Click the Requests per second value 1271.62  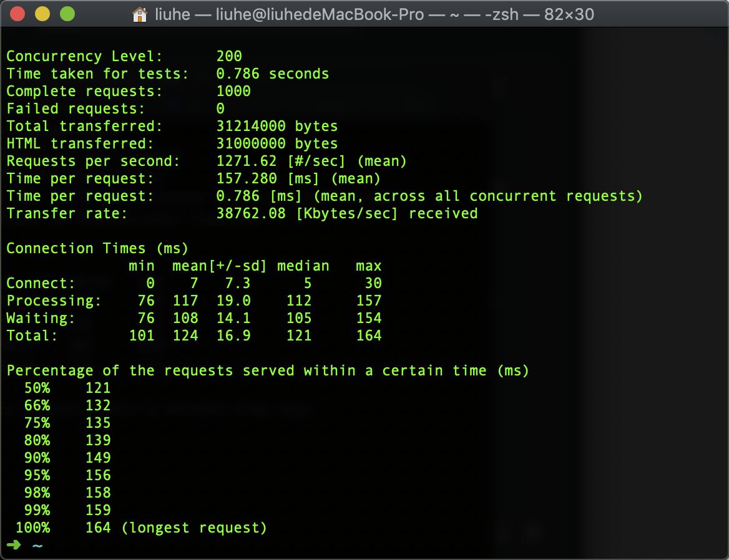pyautogui.click(x=246, y=161)
